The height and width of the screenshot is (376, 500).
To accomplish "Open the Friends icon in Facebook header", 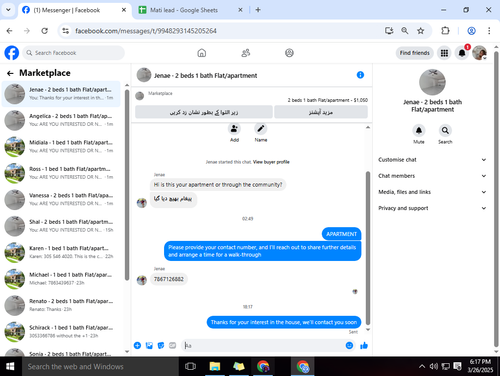I will point(246,53).
